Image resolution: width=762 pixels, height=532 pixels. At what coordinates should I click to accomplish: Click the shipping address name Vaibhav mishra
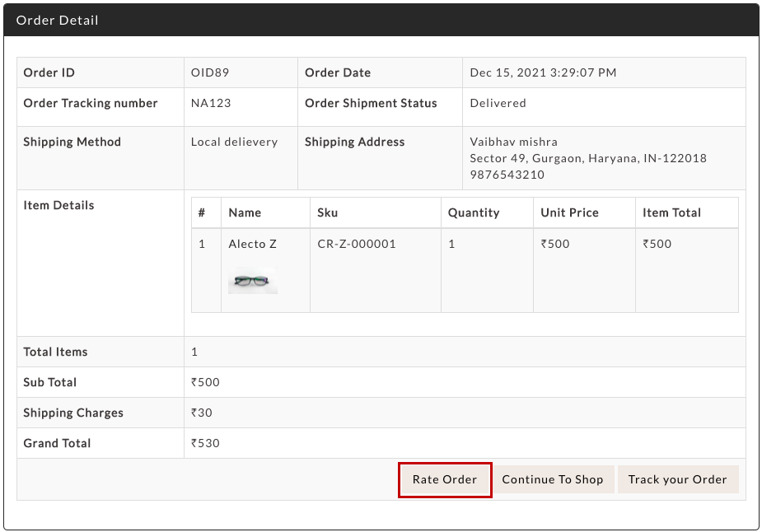point(513,142)
